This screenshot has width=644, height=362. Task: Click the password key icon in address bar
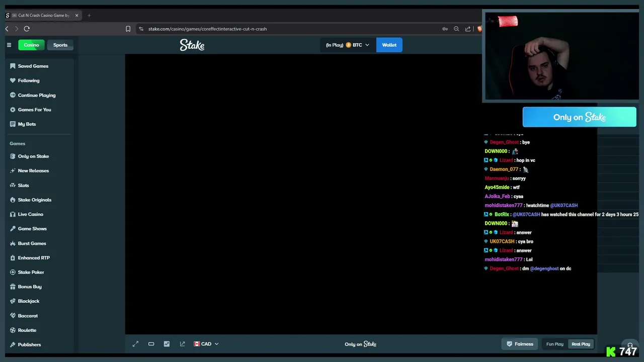445,29
